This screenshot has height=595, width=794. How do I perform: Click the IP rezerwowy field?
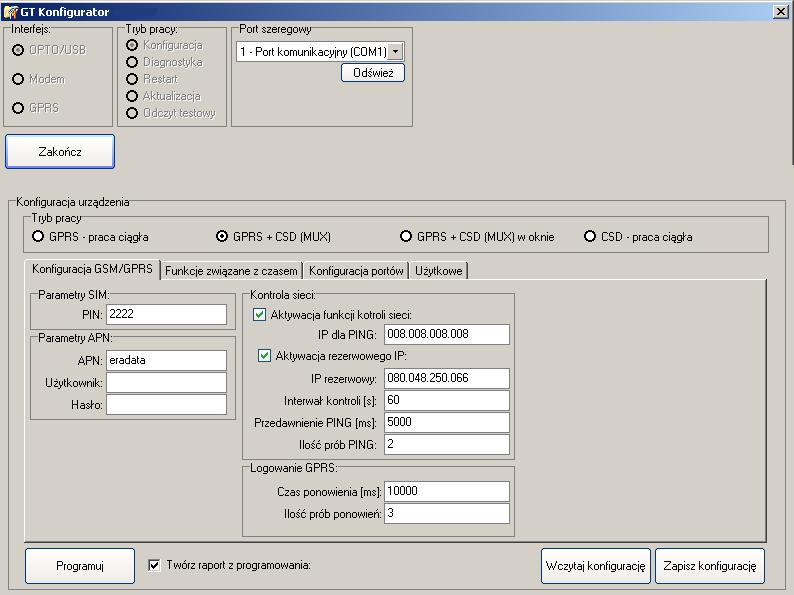click(x=447, y=378)
